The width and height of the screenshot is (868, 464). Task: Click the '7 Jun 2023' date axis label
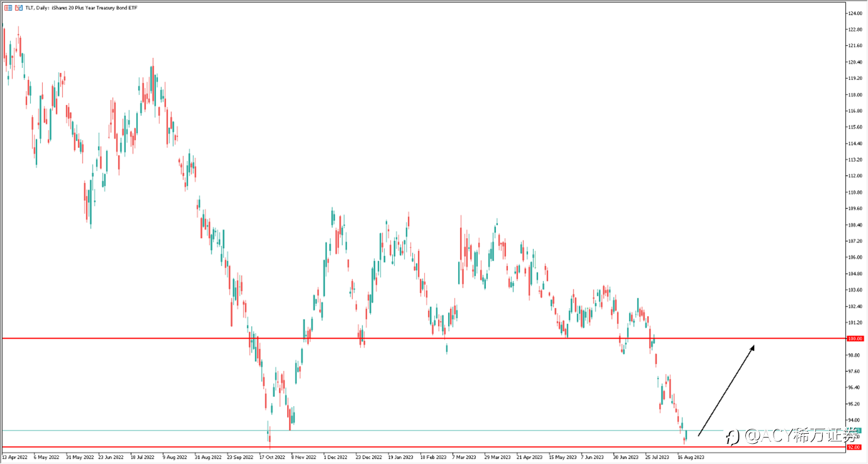(x=593, y=458)
